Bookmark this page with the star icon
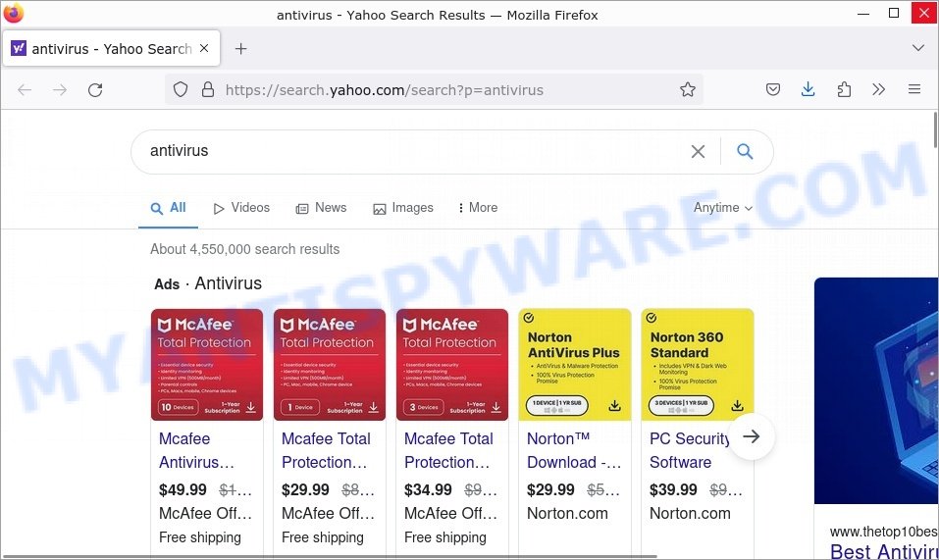Viewport: 939px width, 560px height. 688,90
